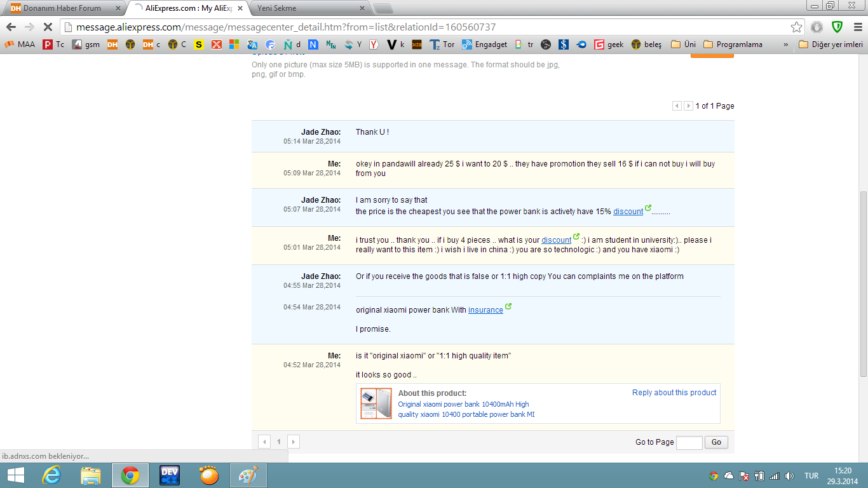Click the Go to Page input box
Image resolution: width=868 pixels, height=488 pixels.
pos(689,442)
